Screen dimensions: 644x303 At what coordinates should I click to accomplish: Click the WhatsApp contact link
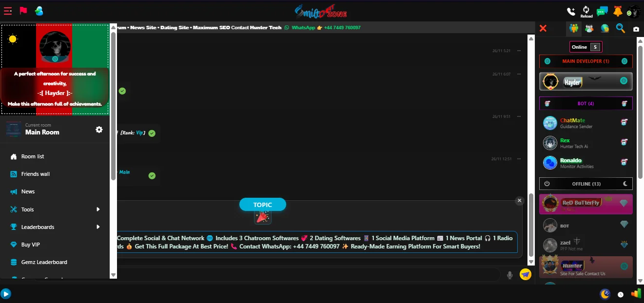click(303, 28)
